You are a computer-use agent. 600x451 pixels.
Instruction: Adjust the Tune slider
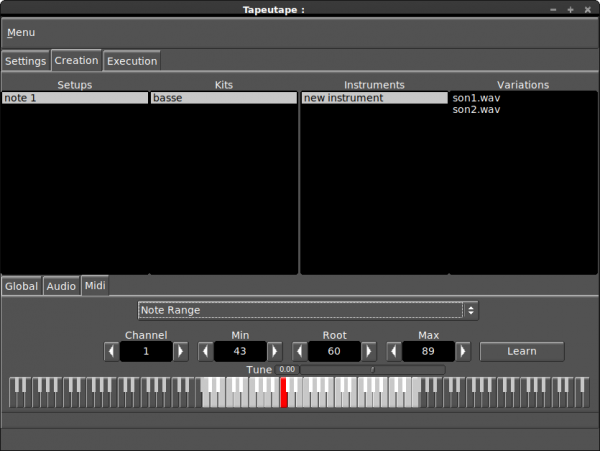coord(372,370)
